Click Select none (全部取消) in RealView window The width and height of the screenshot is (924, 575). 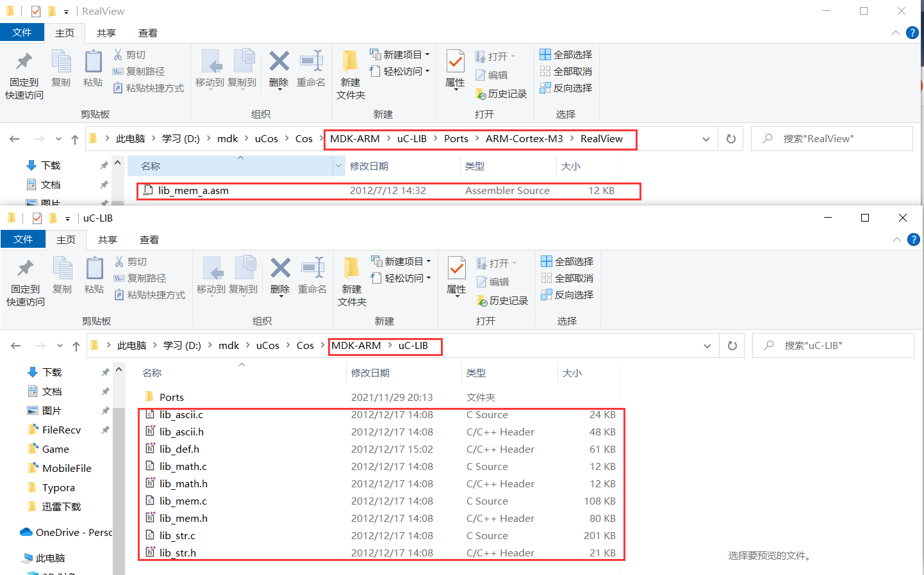pos(566,71)
